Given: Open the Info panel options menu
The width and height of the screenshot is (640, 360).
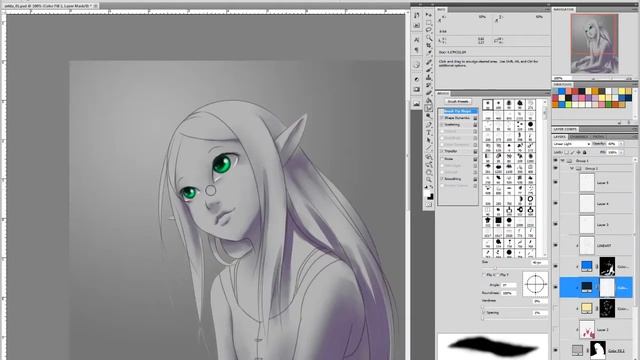Looking at the screenshot, I should click(547, 9).
